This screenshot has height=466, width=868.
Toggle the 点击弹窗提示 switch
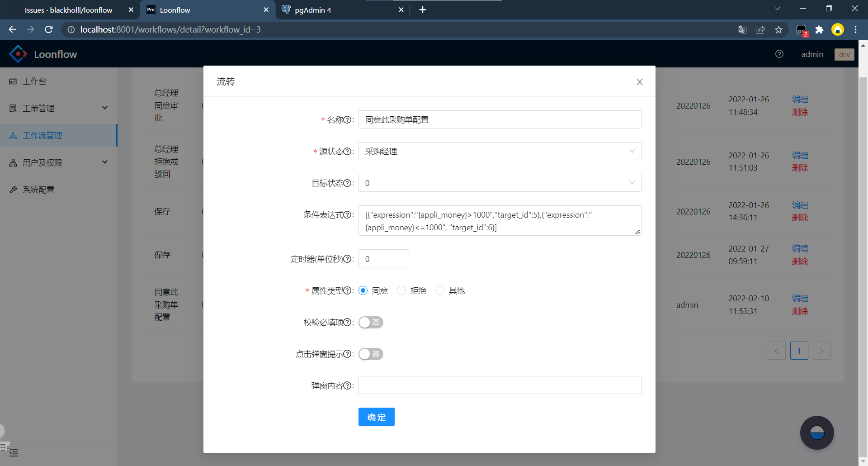(x=371, y=354)
